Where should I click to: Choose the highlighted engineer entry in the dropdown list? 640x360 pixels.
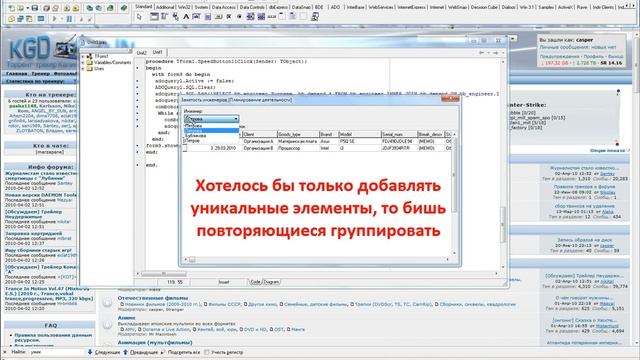(x=211, y=131)
